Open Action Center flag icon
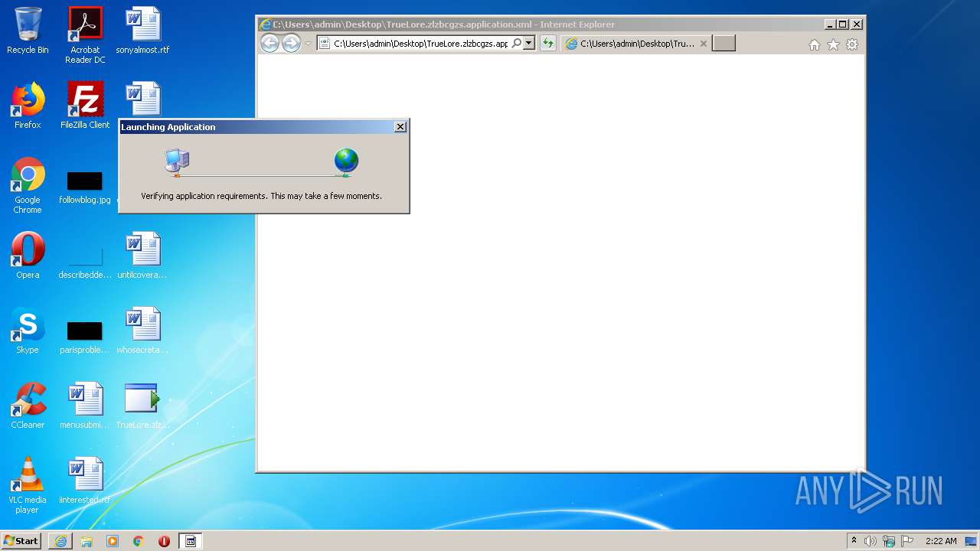This screenshot has width=980, height=551. pos(907,541)
